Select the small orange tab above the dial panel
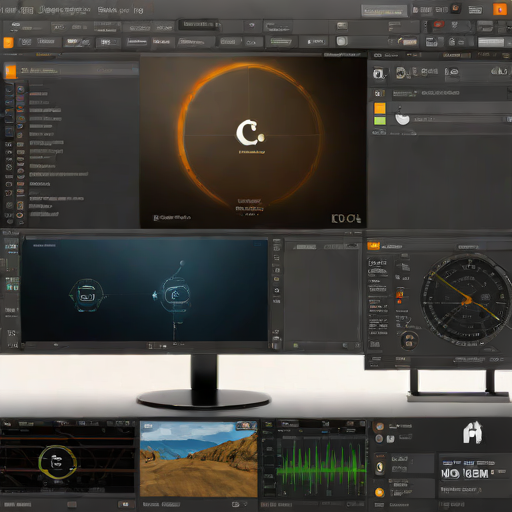 373,246
